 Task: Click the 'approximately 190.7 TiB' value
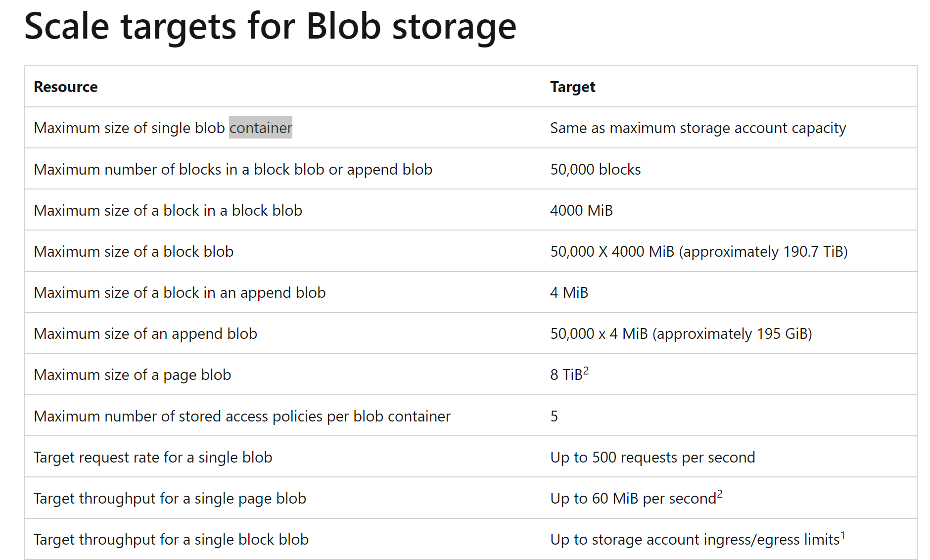pos(763,251)
